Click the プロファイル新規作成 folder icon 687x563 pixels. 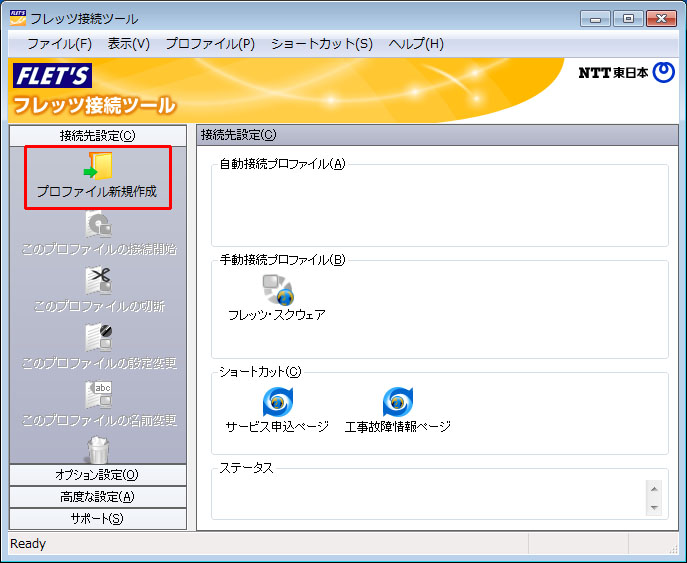pyautogui.click(x=98, y=166)
